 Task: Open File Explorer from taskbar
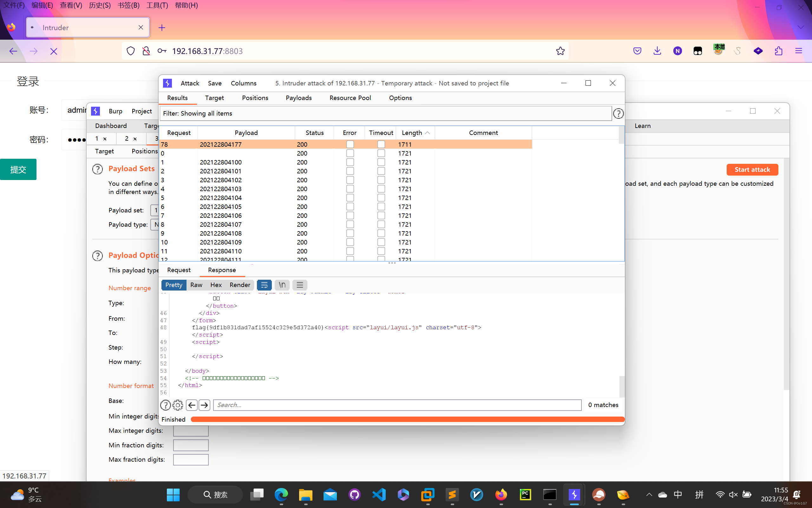[306, 495]
